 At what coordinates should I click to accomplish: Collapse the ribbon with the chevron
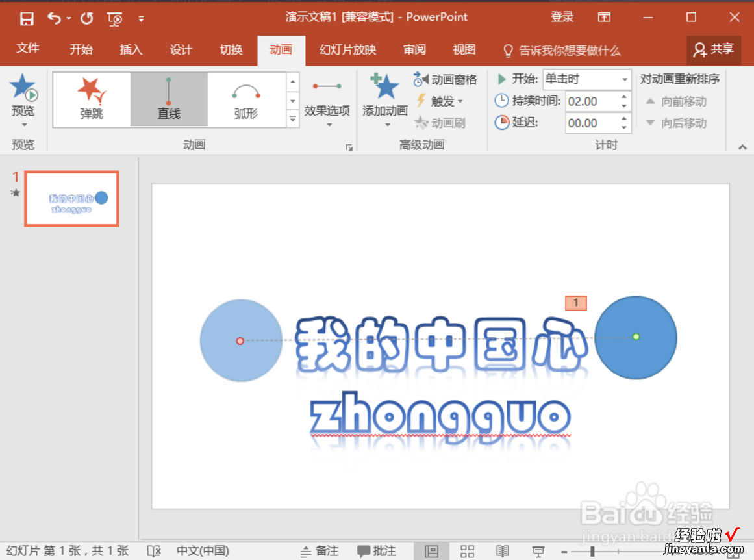tap(742, 147)
